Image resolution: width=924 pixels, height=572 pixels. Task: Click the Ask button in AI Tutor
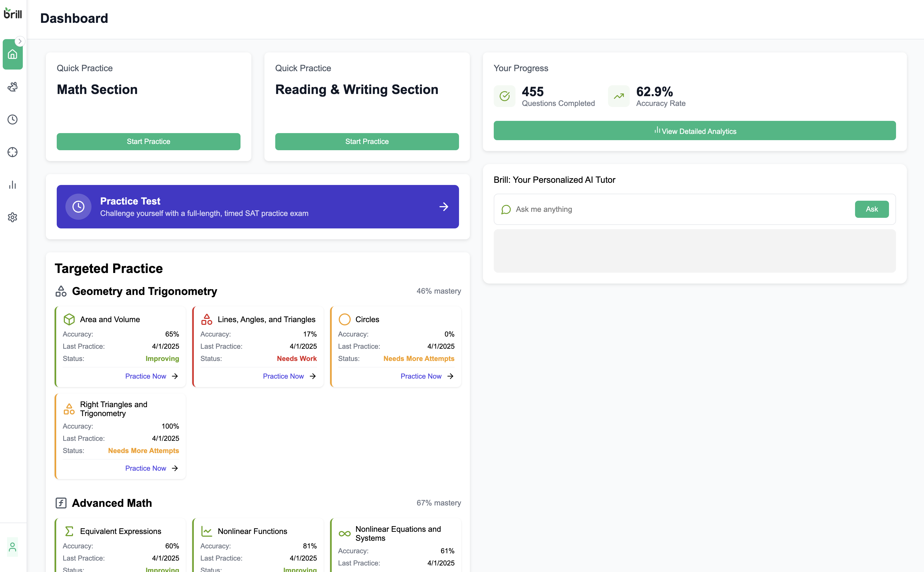pos(871,209)
